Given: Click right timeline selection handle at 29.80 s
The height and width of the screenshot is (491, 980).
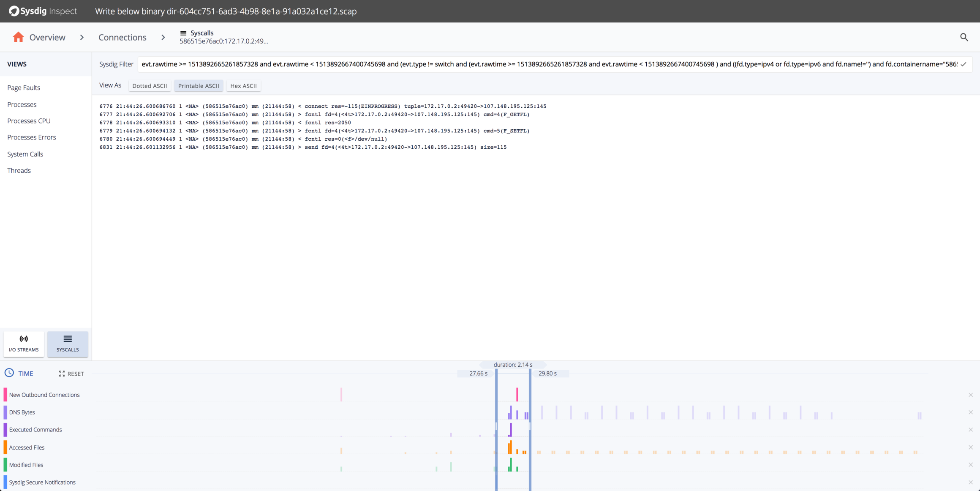Looking at the screenshot, I should (530, 429).
